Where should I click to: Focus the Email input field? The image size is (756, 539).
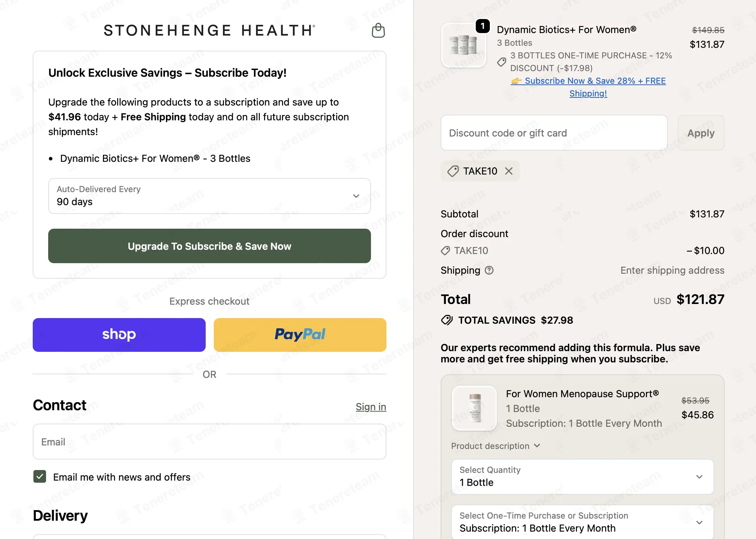pos(210,442)
